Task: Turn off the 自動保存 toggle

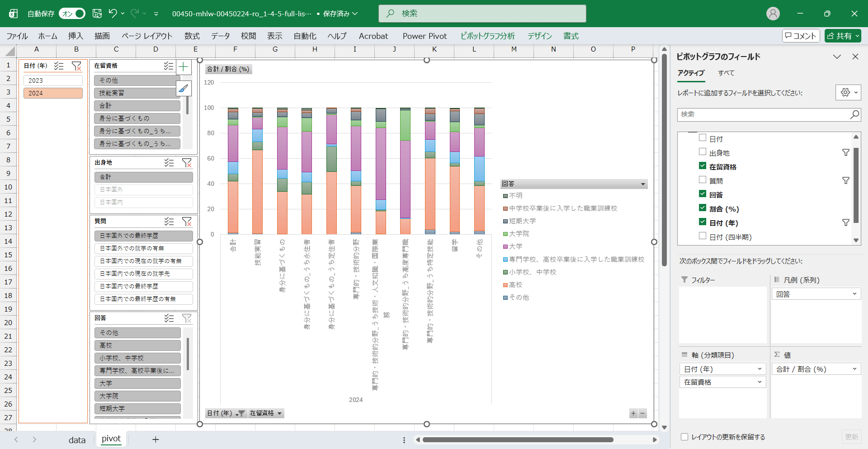Action: pyautogui.click(x=72, y=14)
